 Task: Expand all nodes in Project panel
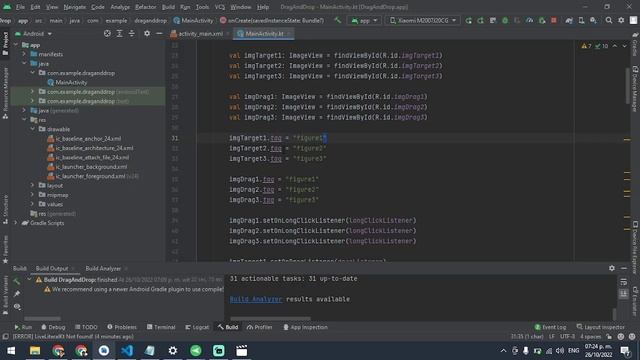pyautogui.click(x=119, y=33)
